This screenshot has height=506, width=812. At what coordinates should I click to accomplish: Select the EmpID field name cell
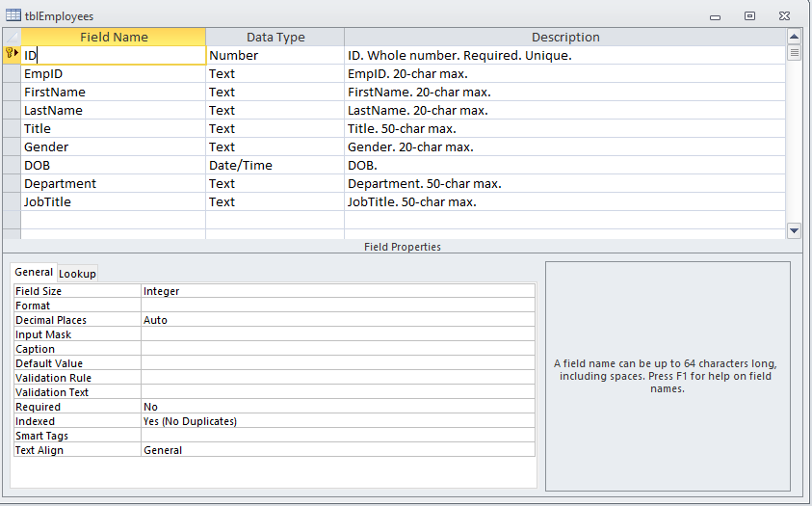coord(114,73)
